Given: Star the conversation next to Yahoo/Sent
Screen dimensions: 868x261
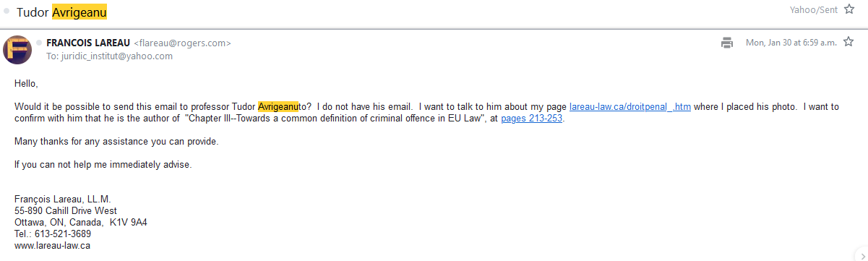Looking at the screenshot, I should (x=849, y=9).
